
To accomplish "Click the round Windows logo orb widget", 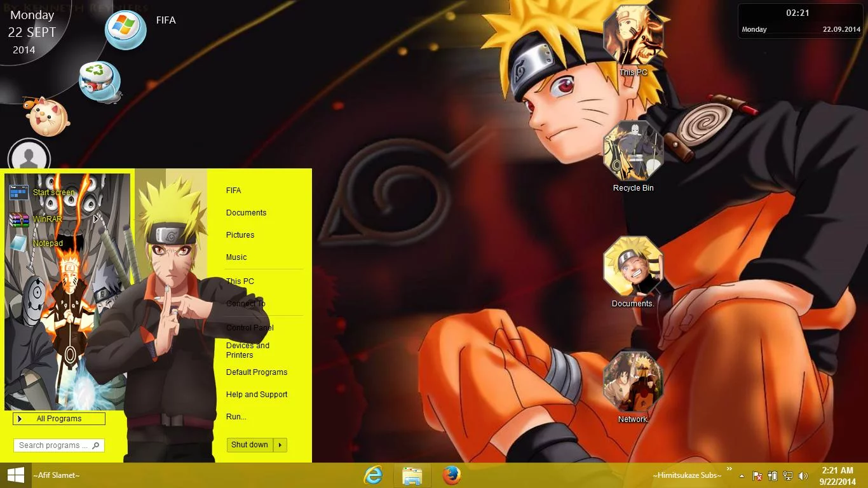I will click(125, 30).
